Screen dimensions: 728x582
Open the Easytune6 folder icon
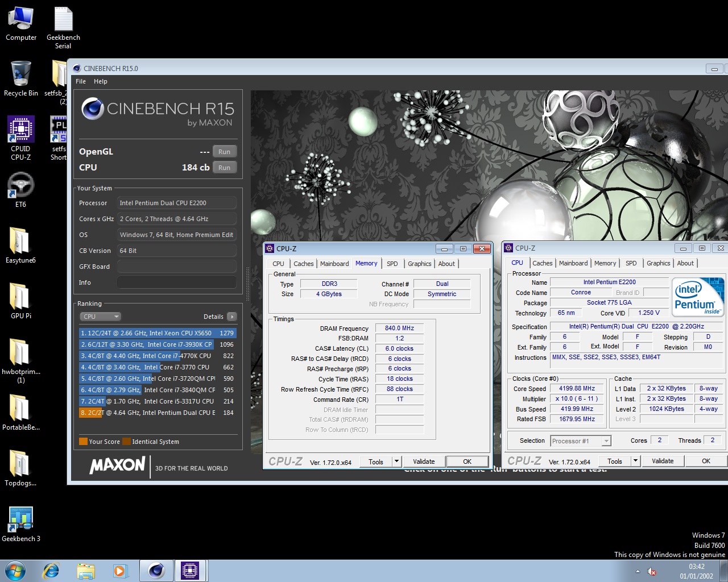click(x=20, y=246)
